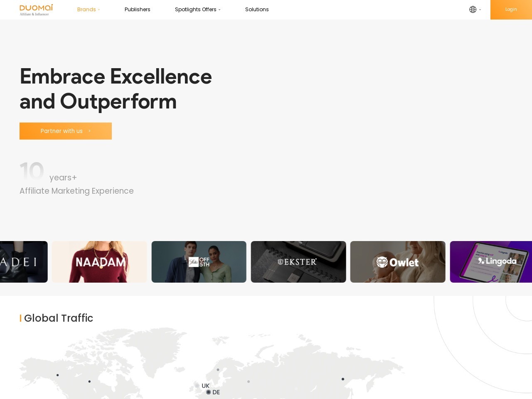Click the Owlet brand card

tap(398, 262)
